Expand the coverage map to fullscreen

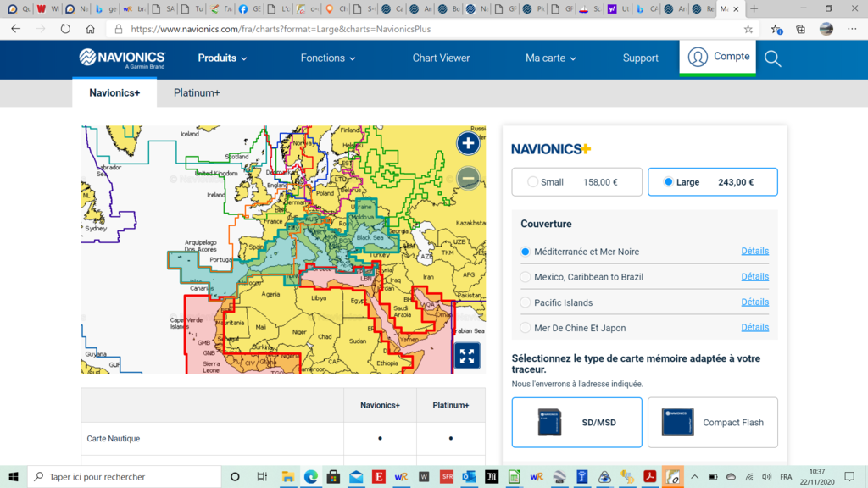click(x=467, y=356)
